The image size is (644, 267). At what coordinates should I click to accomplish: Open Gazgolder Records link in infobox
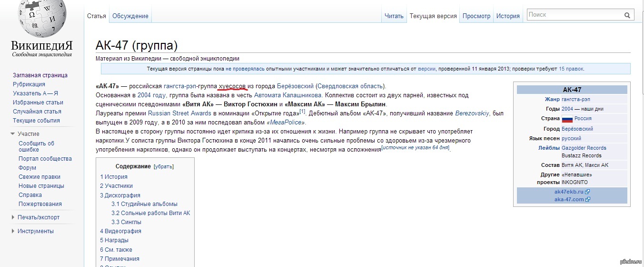click(584, 148)
